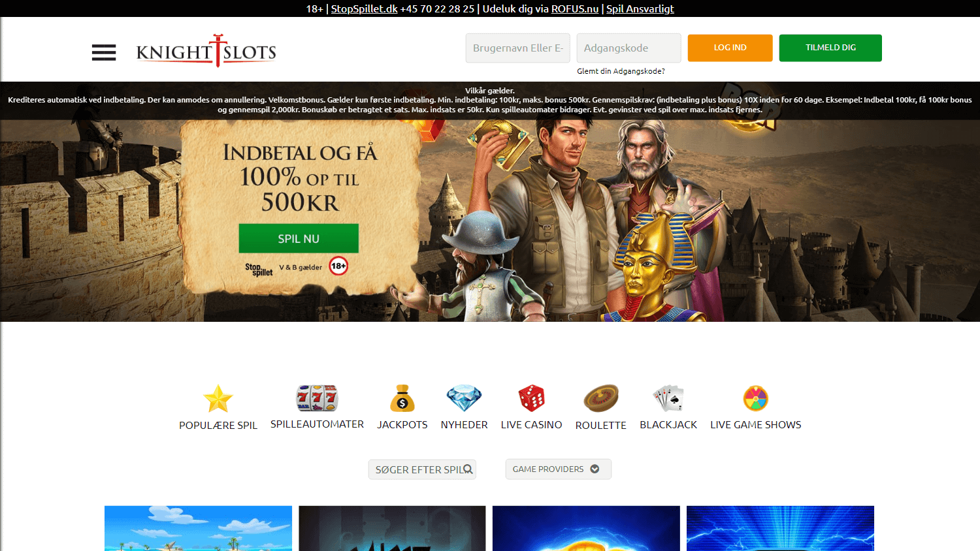Click the StopSpillet logo in banner
The image size is (980, 551).
pyautogui.click(x=259, y=270)
